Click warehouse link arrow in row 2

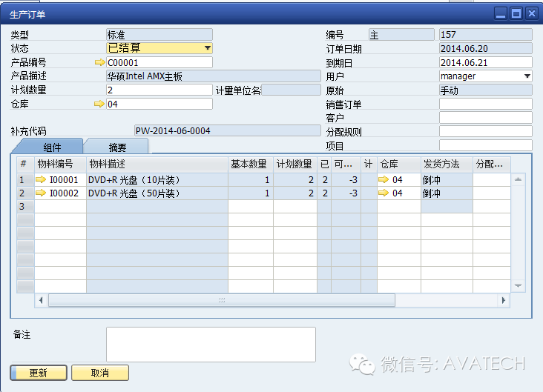pos(384,193)
